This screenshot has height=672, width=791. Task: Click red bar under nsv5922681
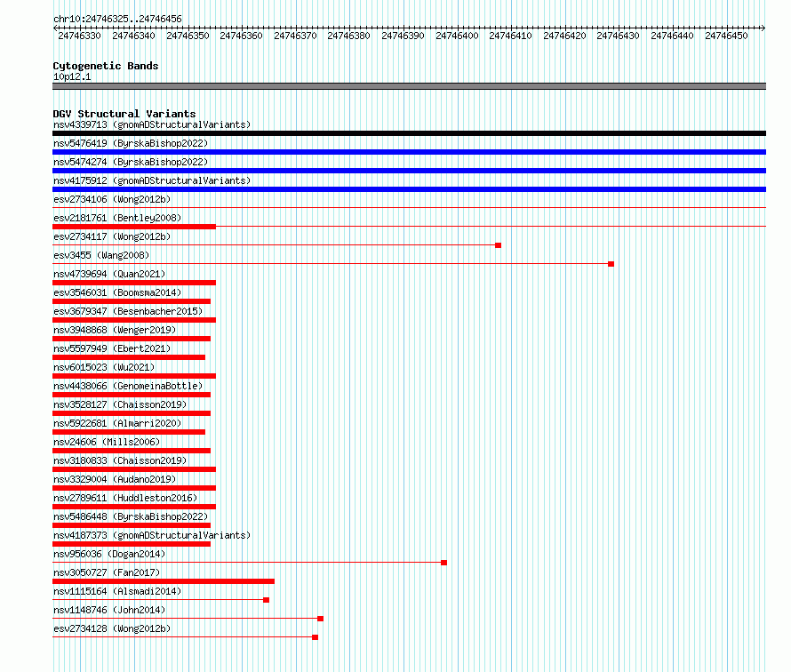click(129, 432)
